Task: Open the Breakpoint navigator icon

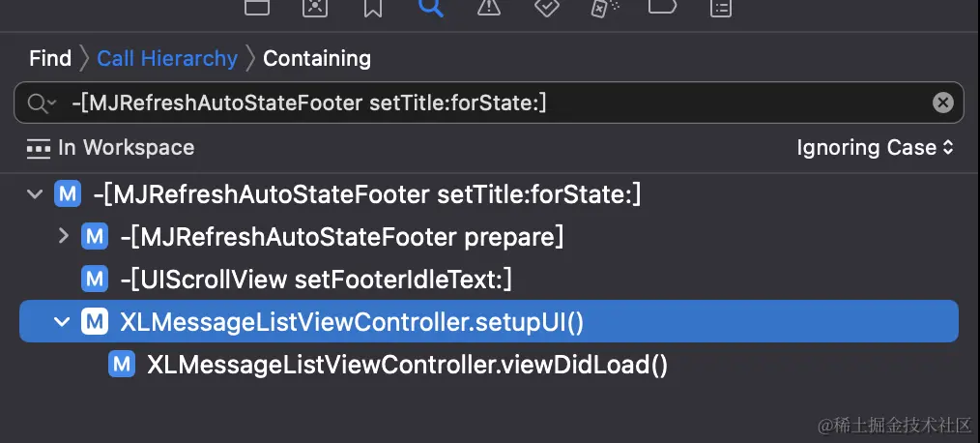Action: coord(662,7)
